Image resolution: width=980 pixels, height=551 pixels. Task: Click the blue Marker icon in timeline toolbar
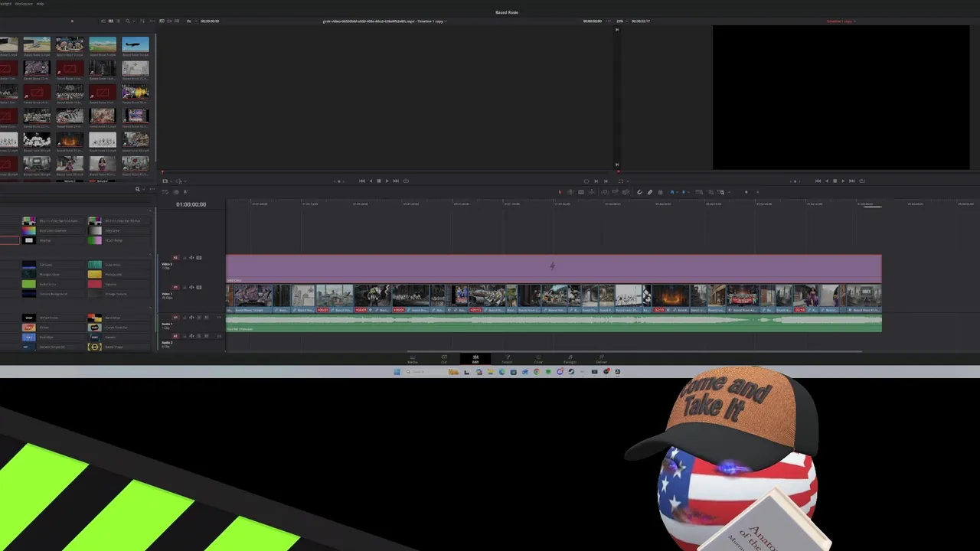684,192
